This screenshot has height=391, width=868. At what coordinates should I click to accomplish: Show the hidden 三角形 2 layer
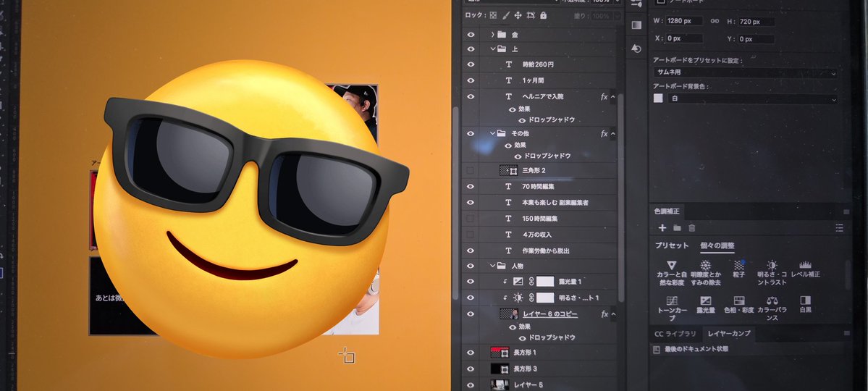point(471,170)
